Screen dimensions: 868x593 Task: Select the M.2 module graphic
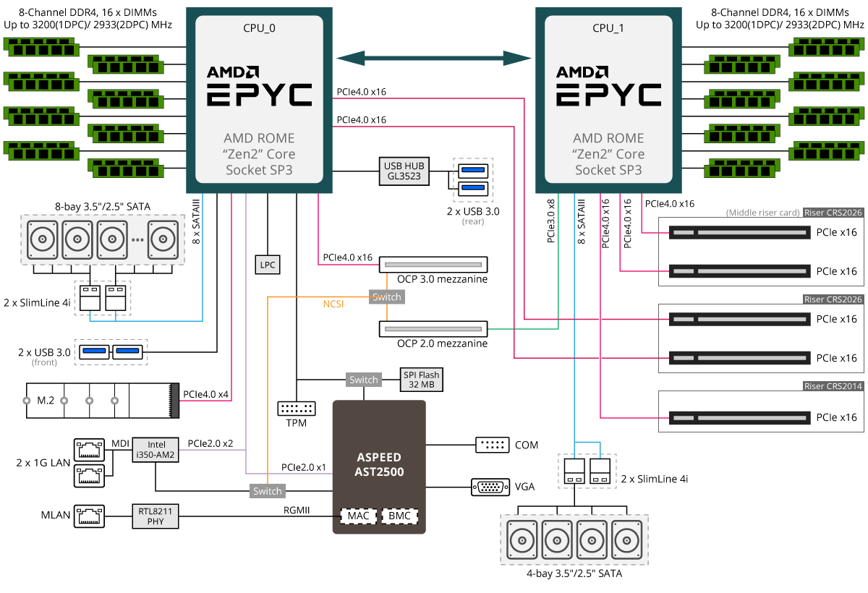[101, 400]
